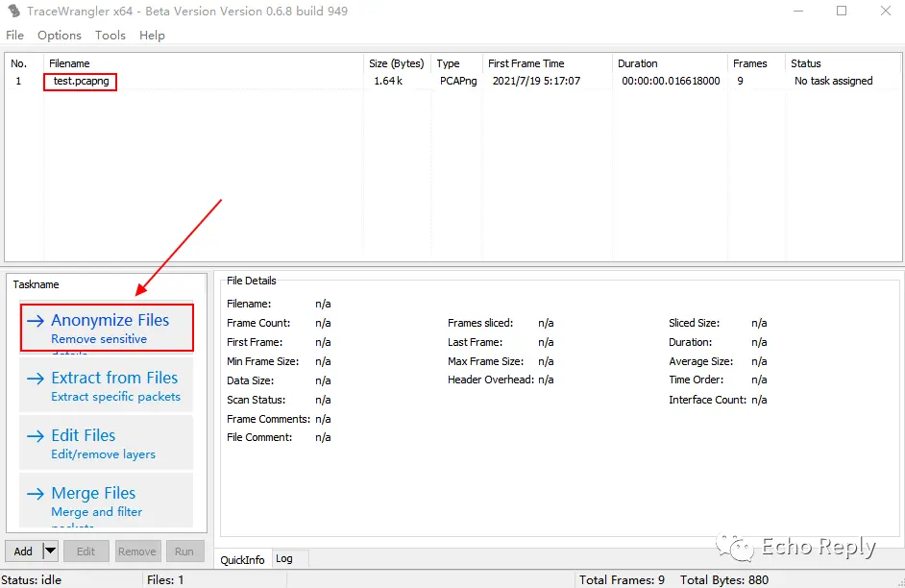Start the Anonymize Files task

(x=107, y=328)
